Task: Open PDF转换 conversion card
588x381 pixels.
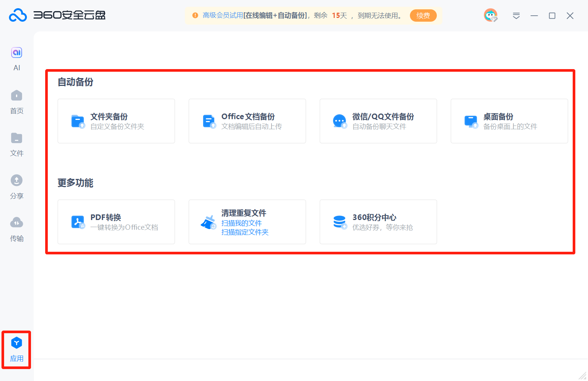Action: [116, 222]
